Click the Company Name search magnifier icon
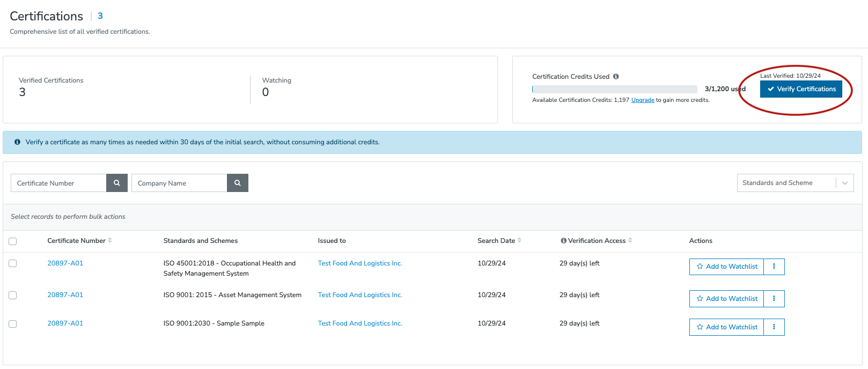This screenshot has width=868, height=369. coord(237,183)
